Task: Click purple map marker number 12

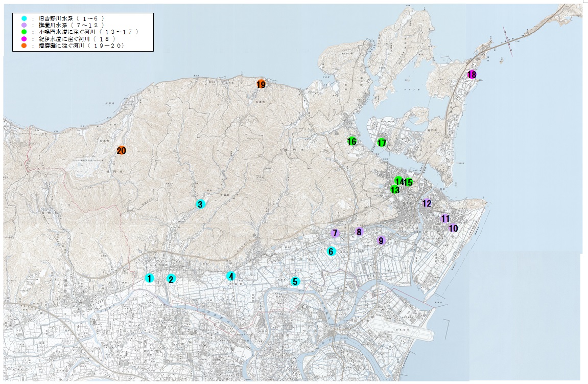Action: pyautogui.click(x=427, y=203)
